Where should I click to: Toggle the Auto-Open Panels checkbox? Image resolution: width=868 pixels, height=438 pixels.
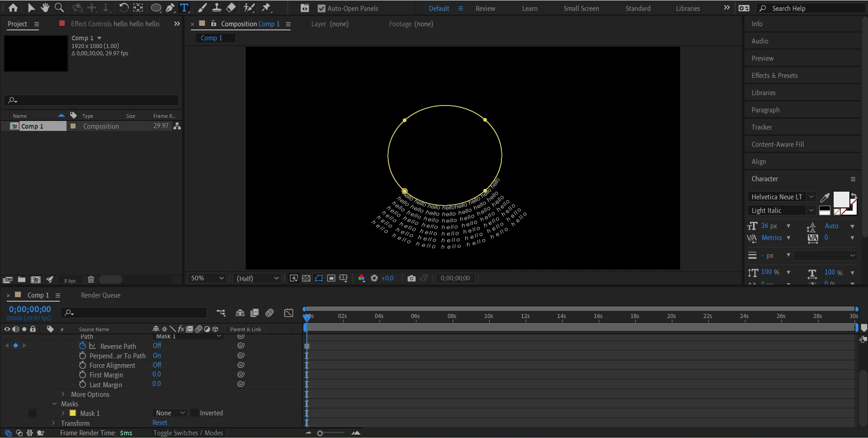click(321, 8)
